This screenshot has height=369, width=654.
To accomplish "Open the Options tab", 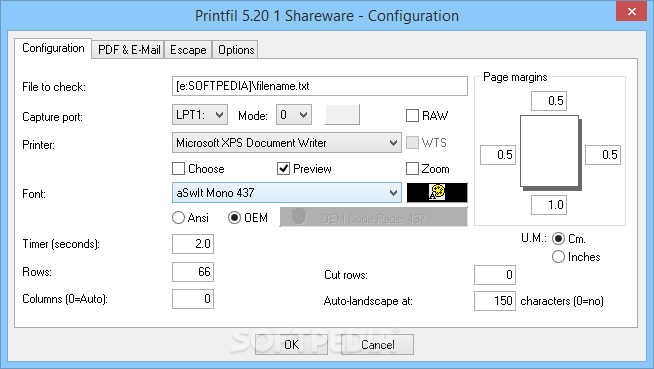I will click(236, 50).
